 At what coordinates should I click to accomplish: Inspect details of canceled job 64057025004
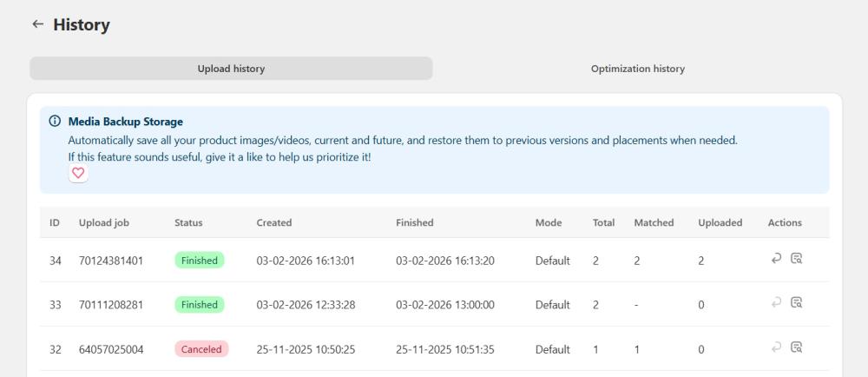[796, 347]
